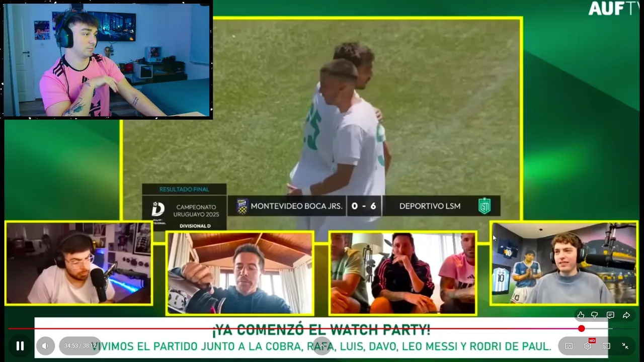Click the Deportivo LSM team name
644x362 pixels.
point(430,206)
